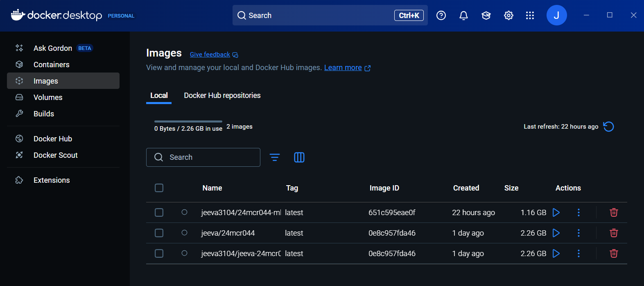Click the 1.16 GB size cell
This screenshot has width=644, height=286.
pyautogui.click(x=533, y=213)
